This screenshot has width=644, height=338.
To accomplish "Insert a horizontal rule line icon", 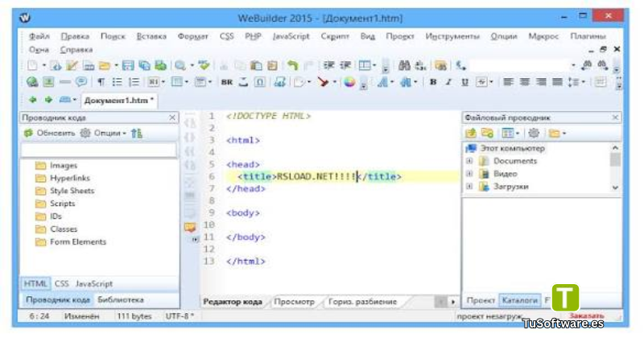I will coord(65,82).
